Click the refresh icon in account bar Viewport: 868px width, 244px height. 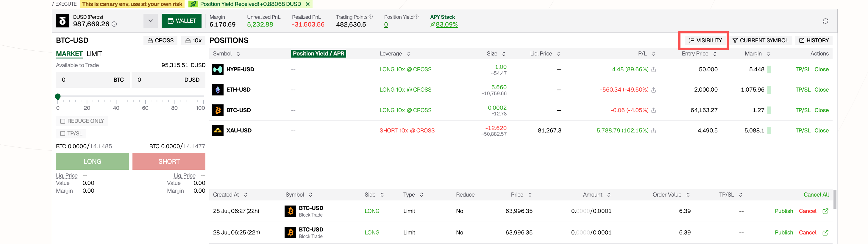click(x=825, y=21)
